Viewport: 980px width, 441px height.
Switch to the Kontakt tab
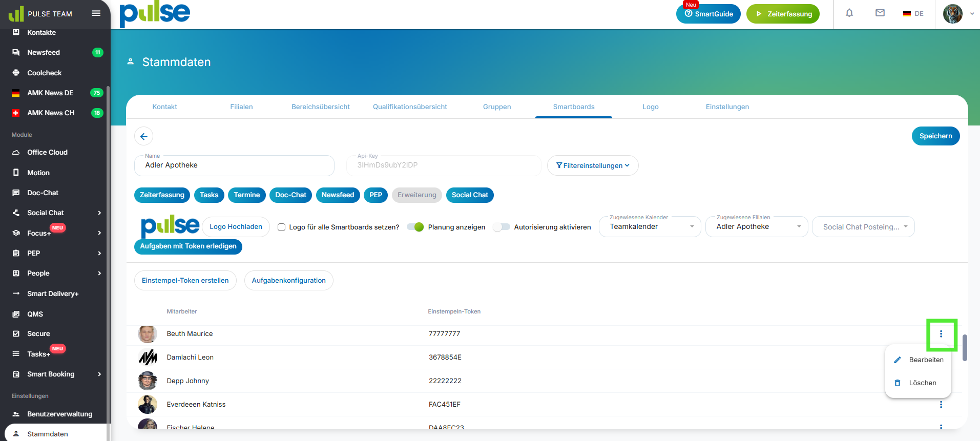(164, 107)
